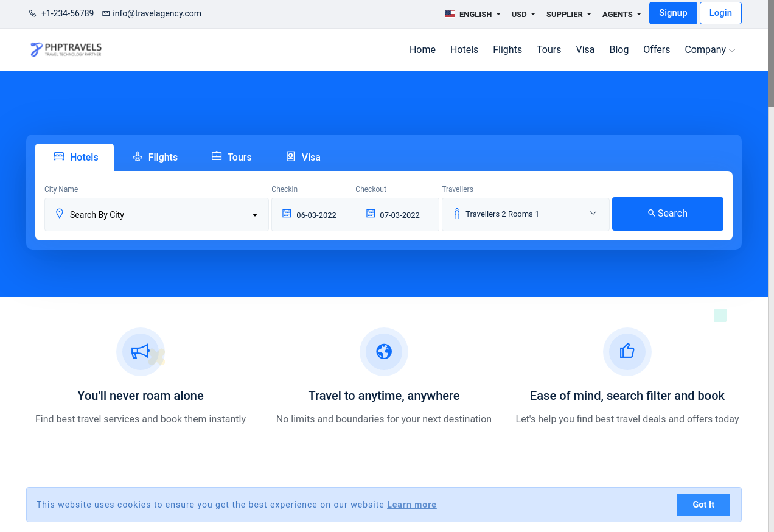Image resolution: width=774 pixels, height=532 pixels.
Task: Expand the Travellers 2 Rooms 1 selector
Action: pos(525,214)
